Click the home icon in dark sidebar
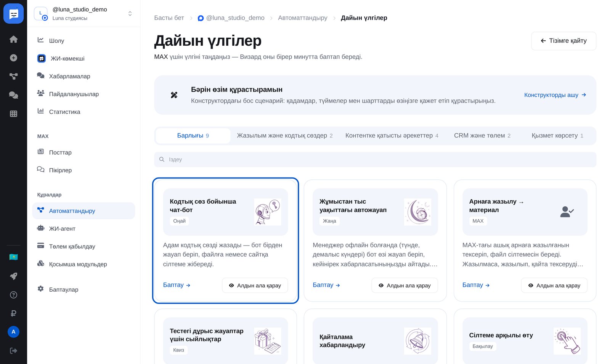 click(x=13, y=39)
